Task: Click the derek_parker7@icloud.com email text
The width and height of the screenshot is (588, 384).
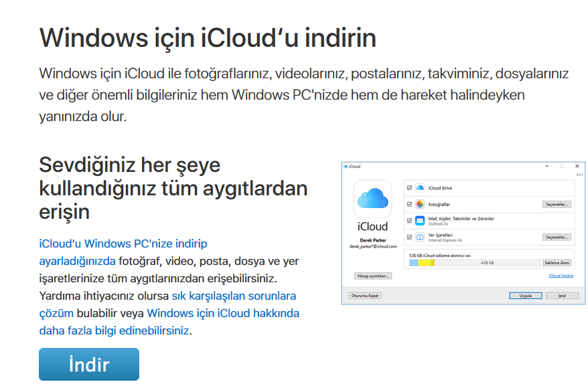Action: pyautogui.click(x=373, y=246)
